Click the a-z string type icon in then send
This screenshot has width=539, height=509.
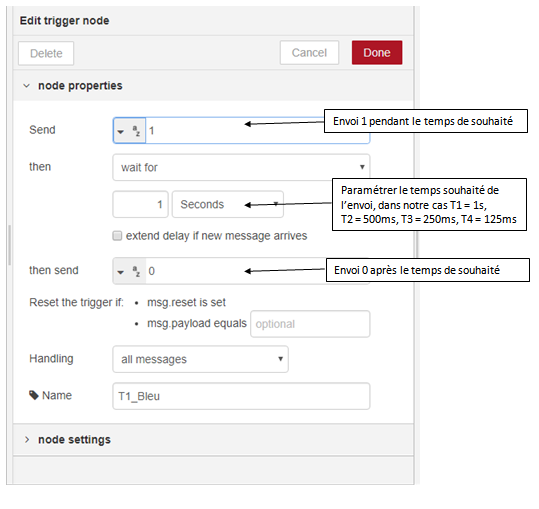click(136, 272)
